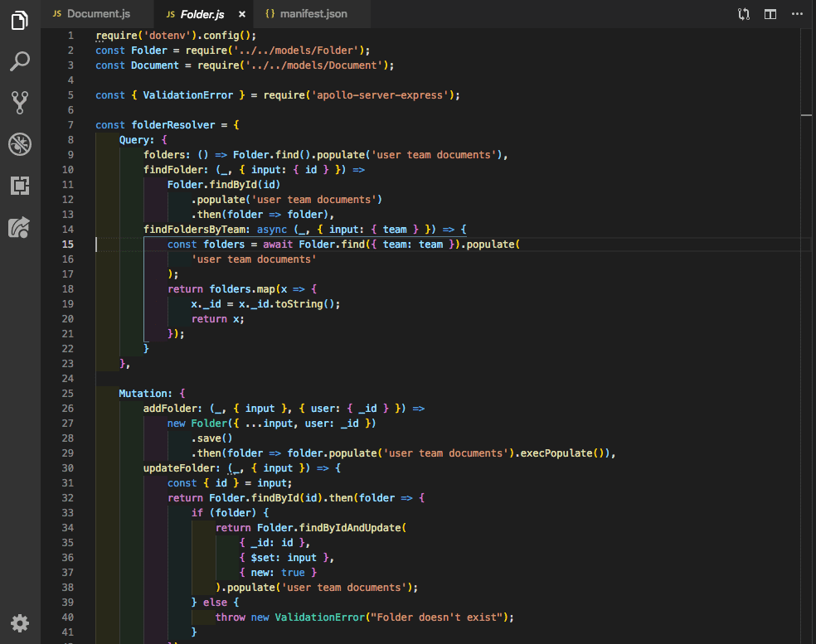
Task: Split the editor to the right
Action: coord(770,14)
